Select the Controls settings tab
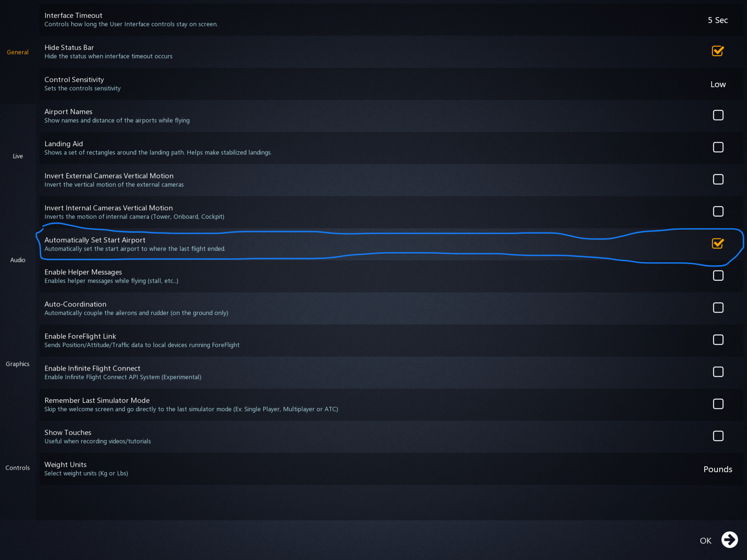The image size is (747, 560). [17, 468]
